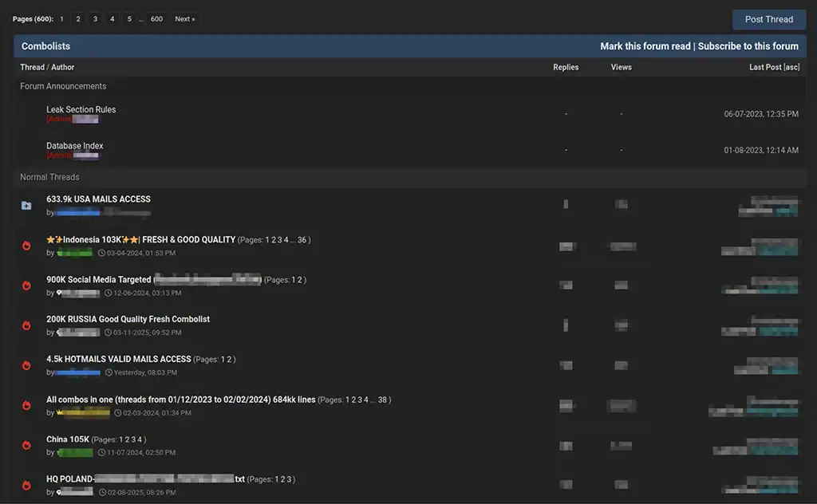This screenshot has height=504, width=817.
Task: Open page 36 of the Indonesia 103K thread
Action: coord(302,240)
